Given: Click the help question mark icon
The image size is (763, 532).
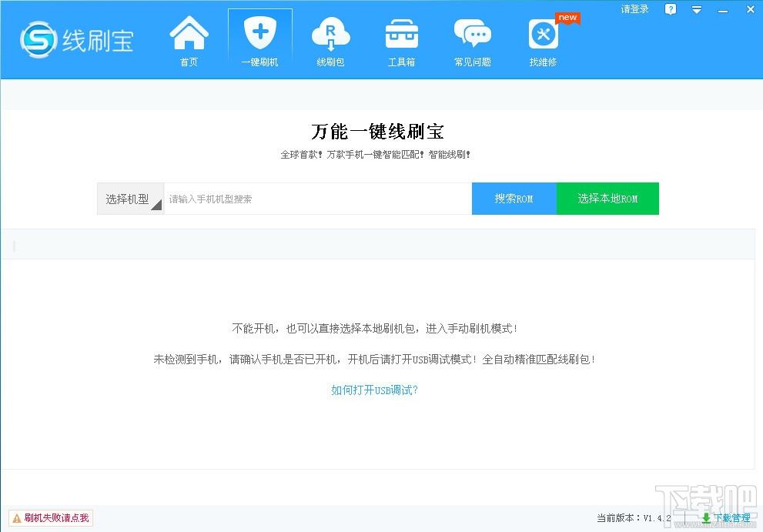Looking at the screenshot, I should coord(671,9).
